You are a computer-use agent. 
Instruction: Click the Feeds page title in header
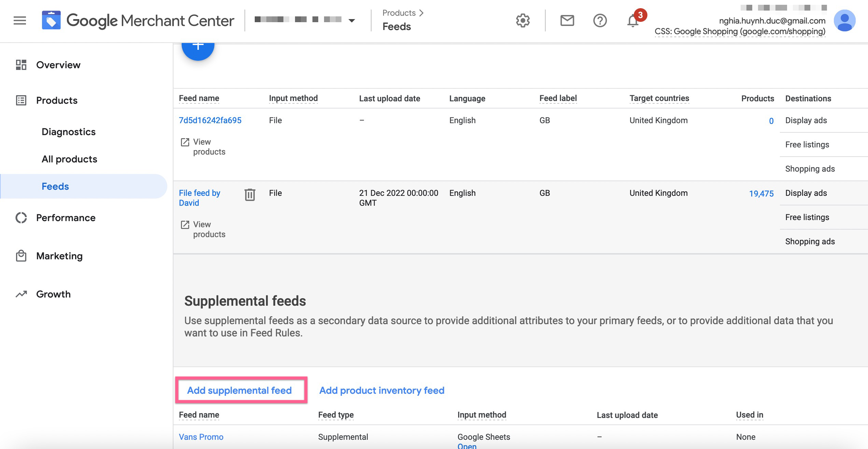pyautogui.click(x=397, y=27)
